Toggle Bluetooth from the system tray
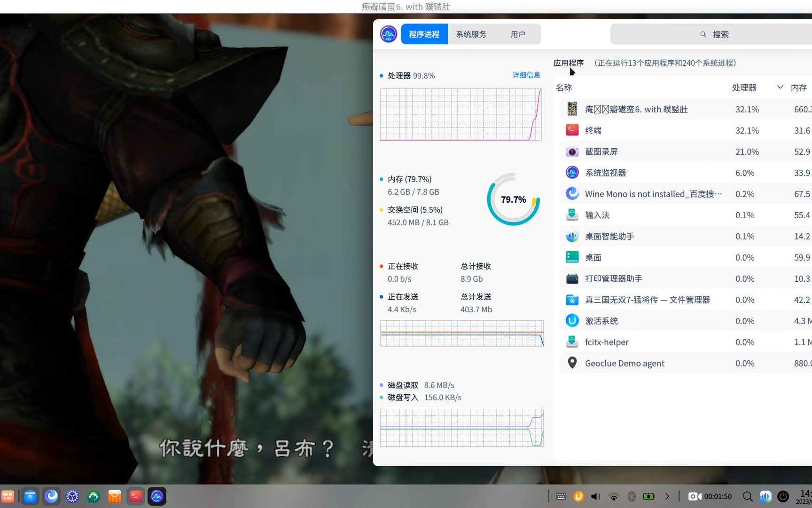Screen dimensions: 812x508 (x=631, y=496)
